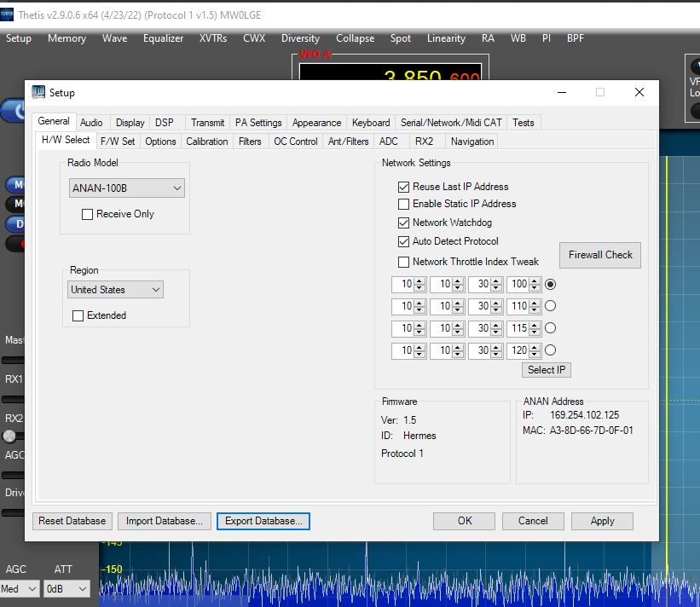This screenshot has height=607, width=700.
Task: Switch to the Display tab
Action: pos(130,123)
